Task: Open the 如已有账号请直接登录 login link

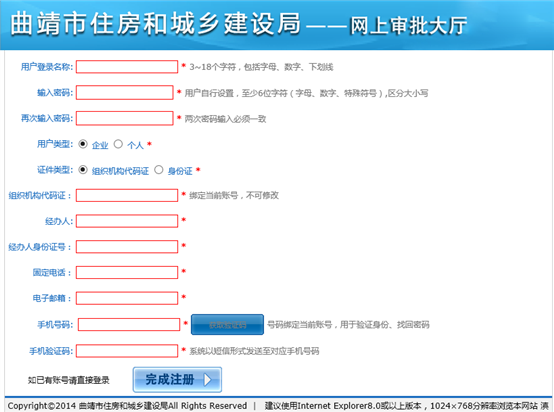Action: [69, 380]
